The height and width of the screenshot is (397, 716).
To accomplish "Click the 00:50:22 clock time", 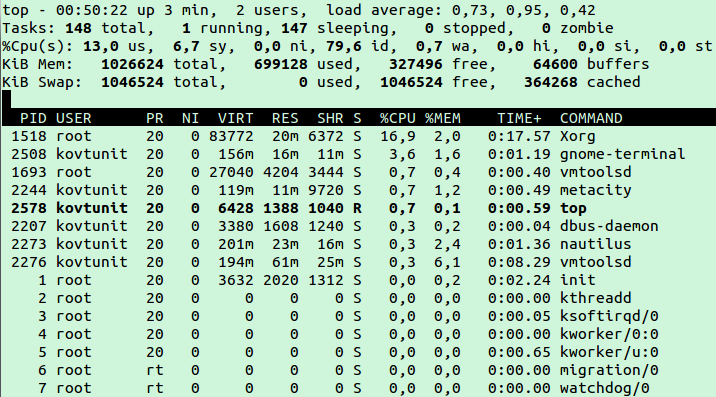I will click(x=92, y=11).
